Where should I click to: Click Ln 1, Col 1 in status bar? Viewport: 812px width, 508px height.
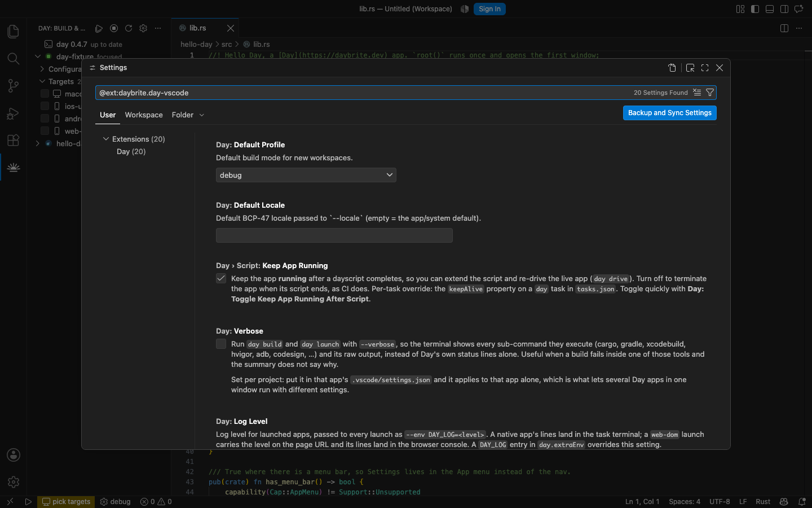coord(642,502)
